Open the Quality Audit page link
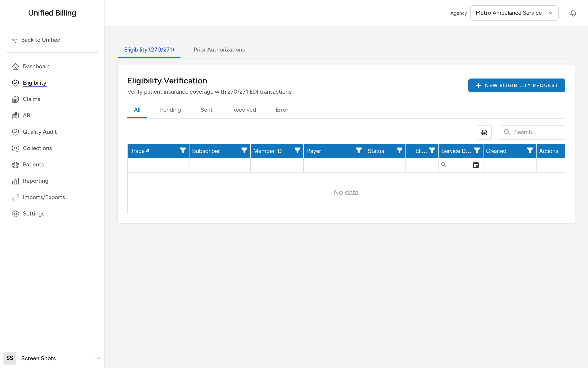Image resolution: width=588 pixels, height=368 pixels. click(40, 132)
